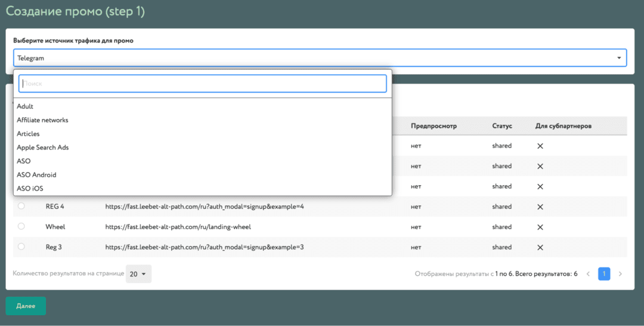Image resolution: width=644 pixels, height=326 pixels.
Task: Select the "Articles" option
Action: pos(28,134)
